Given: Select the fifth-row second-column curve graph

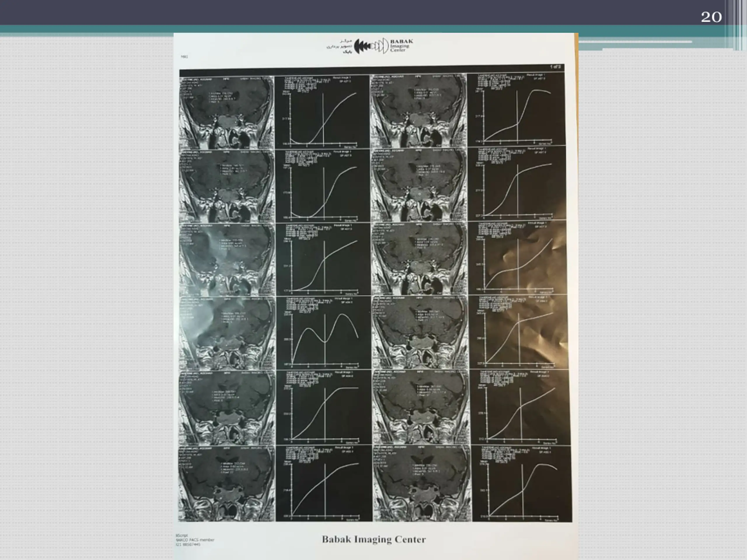Looking at the screenshot, I should point(323,408).
